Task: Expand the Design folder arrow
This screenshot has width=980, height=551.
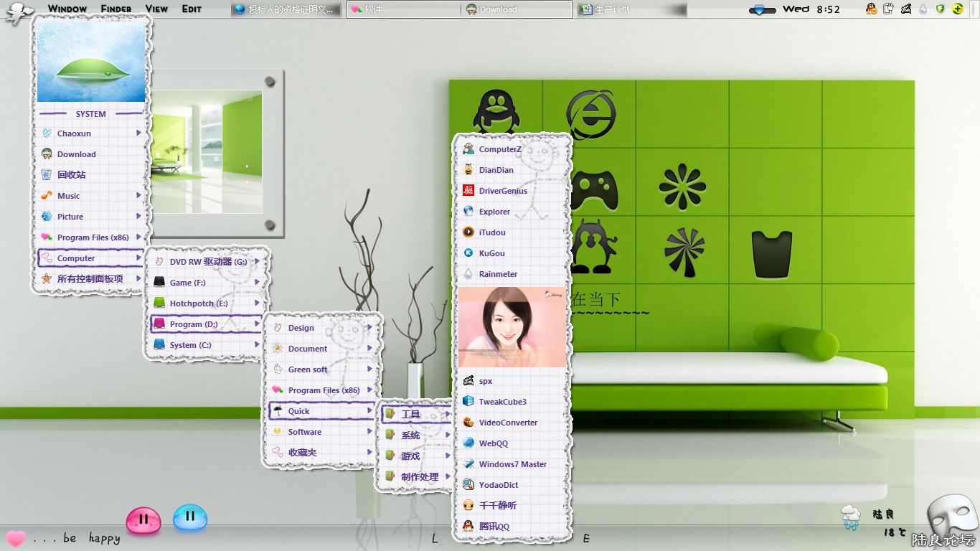Action: [370, 328]
